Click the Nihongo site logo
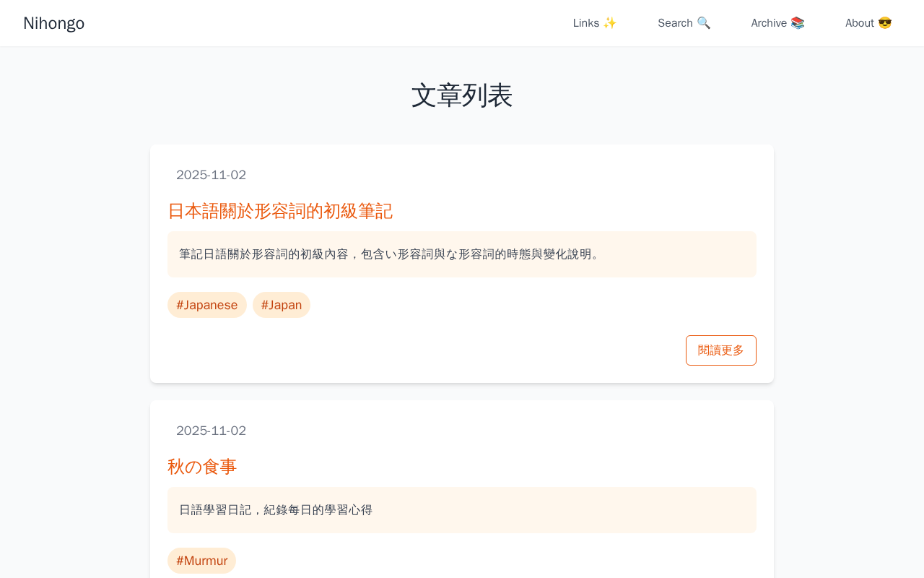Image resolution: width=924 pixels, height=578 pixels. pos(54,23)
